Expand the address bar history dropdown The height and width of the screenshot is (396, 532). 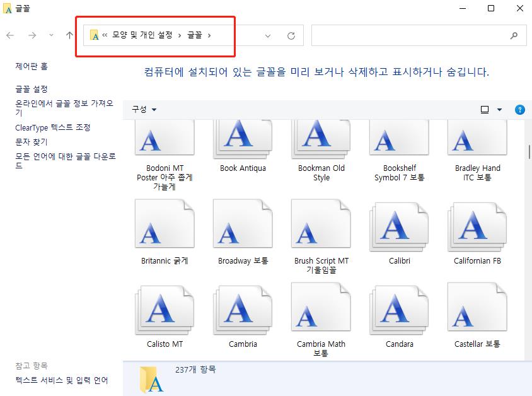tap(267, 35)
